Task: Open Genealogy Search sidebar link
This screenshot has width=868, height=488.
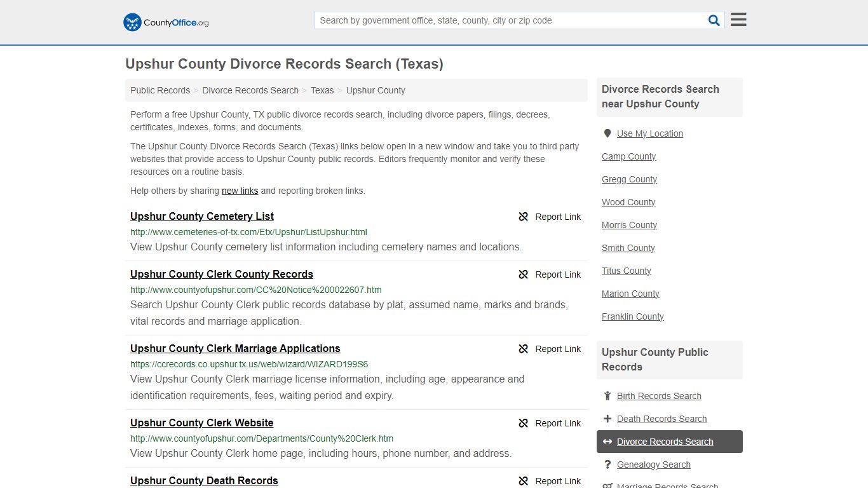Action: click(x=654, y=464)
